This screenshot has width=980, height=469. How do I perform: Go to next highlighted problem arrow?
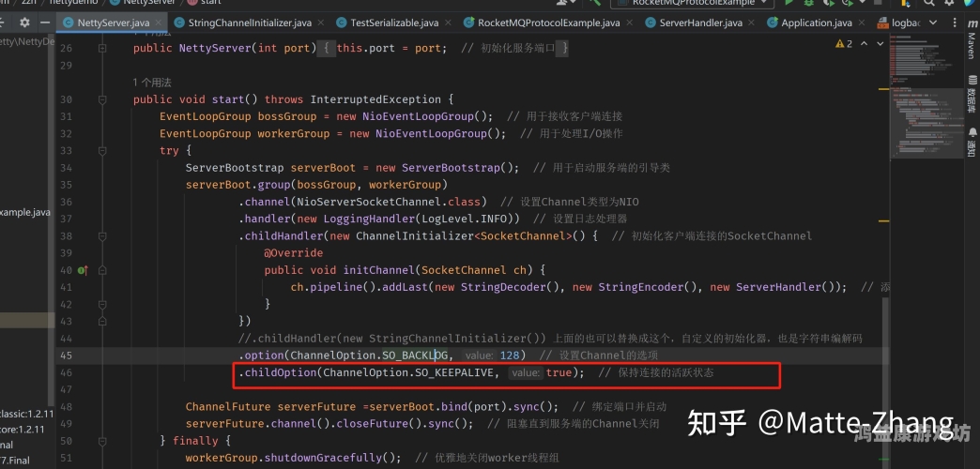880,44
